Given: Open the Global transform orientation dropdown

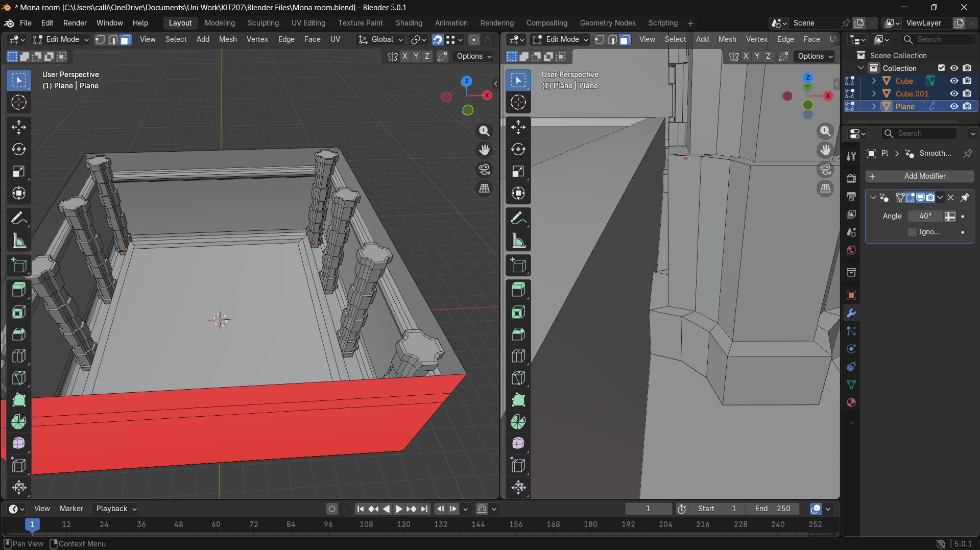Looking at the screenshot, I should click(381, 39).
